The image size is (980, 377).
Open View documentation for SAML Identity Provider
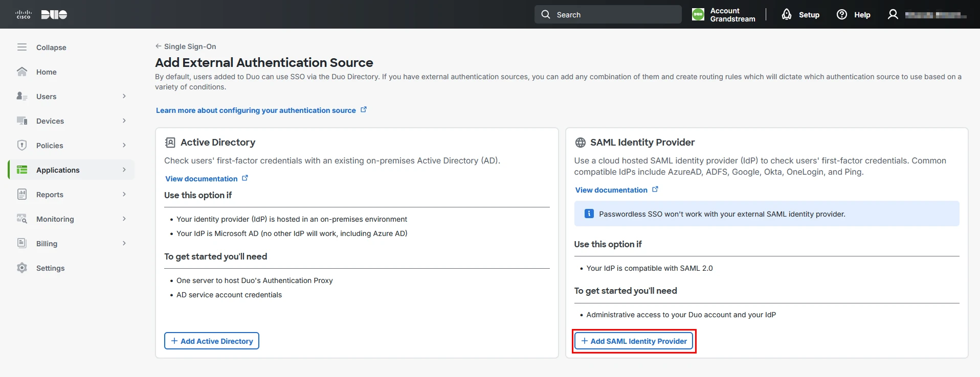click(x=611, y=190)
